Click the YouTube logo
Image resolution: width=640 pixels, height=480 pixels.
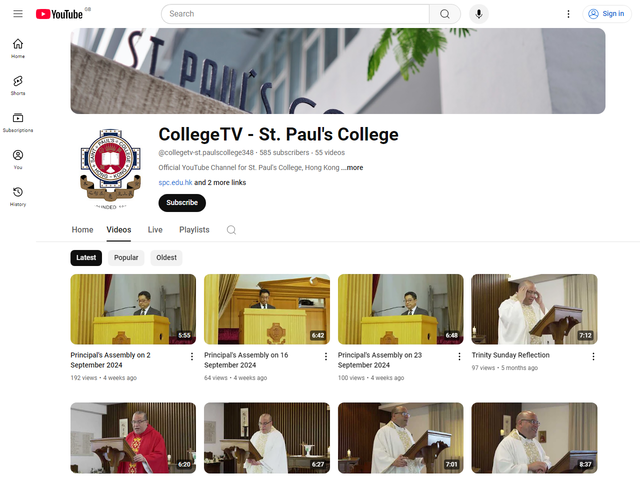(59, 14)
